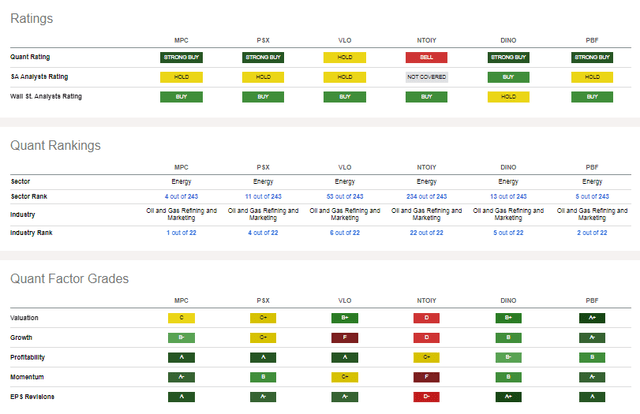Click NTOIY Valuation grade D swatch
640x414 pixels.
tap(427, 318)
